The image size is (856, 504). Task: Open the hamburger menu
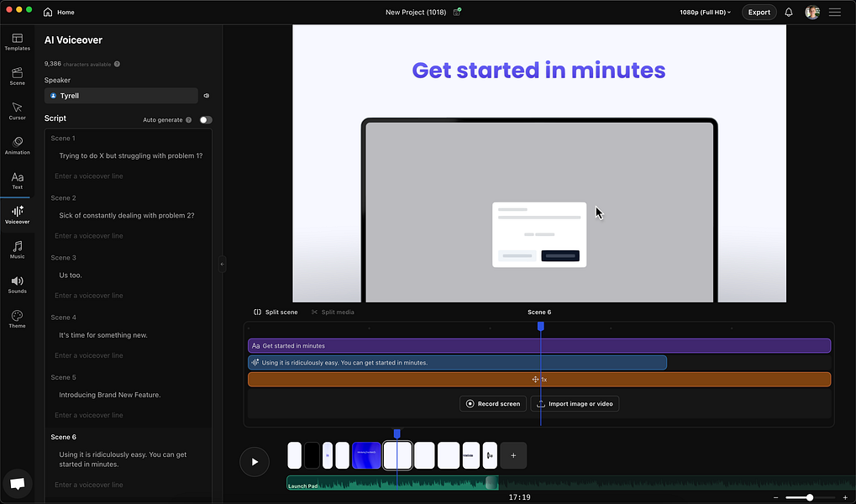(835, 12)
